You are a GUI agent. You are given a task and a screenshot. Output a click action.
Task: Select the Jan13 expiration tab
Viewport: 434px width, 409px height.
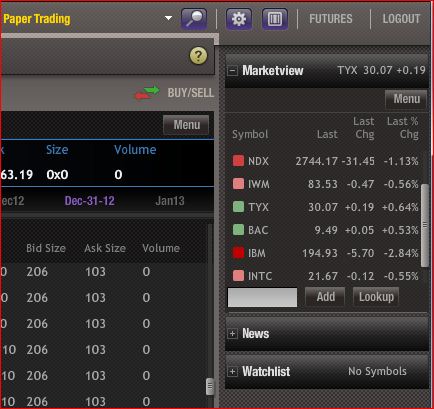tap(170, 201)
